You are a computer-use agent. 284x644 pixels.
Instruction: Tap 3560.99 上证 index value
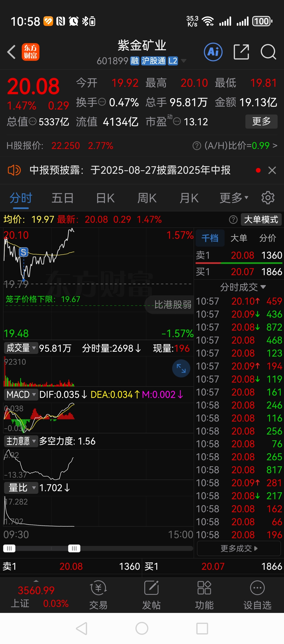tap(36, 590)
